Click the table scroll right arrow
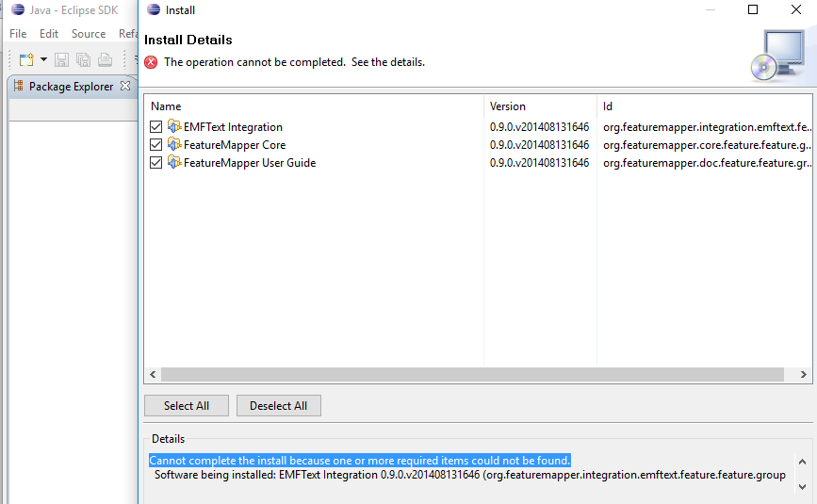Screen dimensions: 817x504 (803, 374)
